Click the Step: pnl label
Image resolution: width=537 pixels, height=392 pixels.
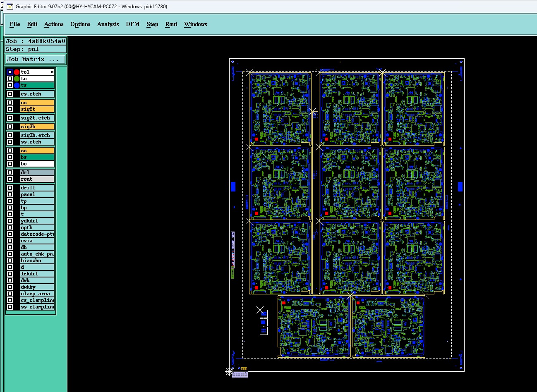(x=36, y=49)
